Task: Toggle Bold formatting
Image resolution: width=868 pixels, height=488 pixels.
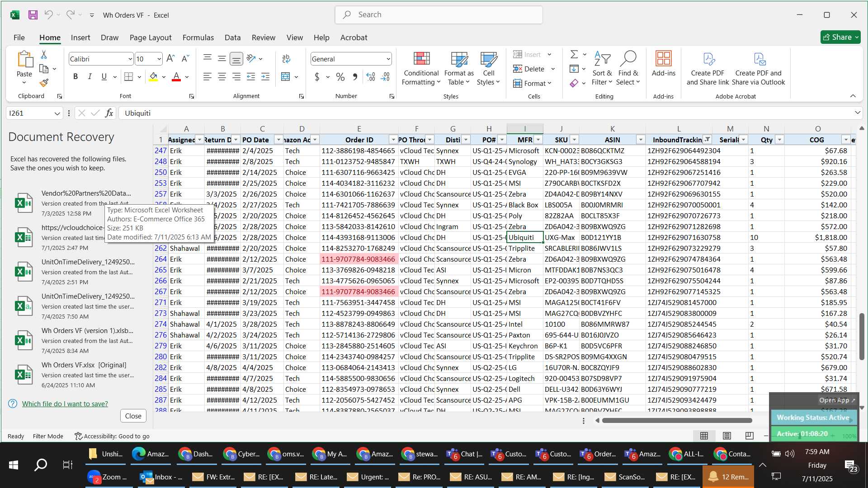Action: (75, 77)
